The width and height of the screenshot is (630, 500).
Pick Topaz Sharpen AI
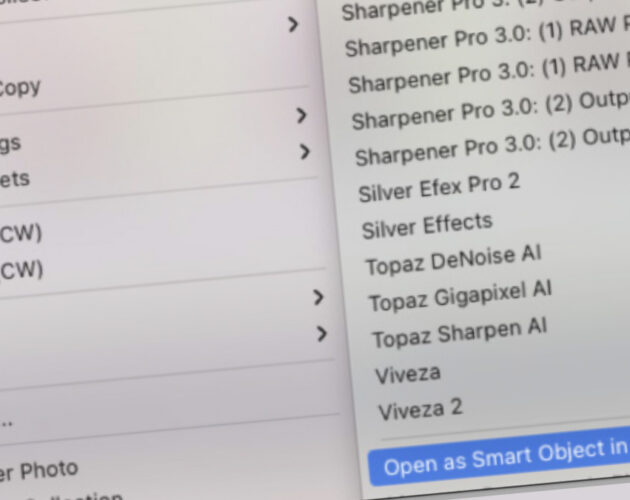(459, 333)
